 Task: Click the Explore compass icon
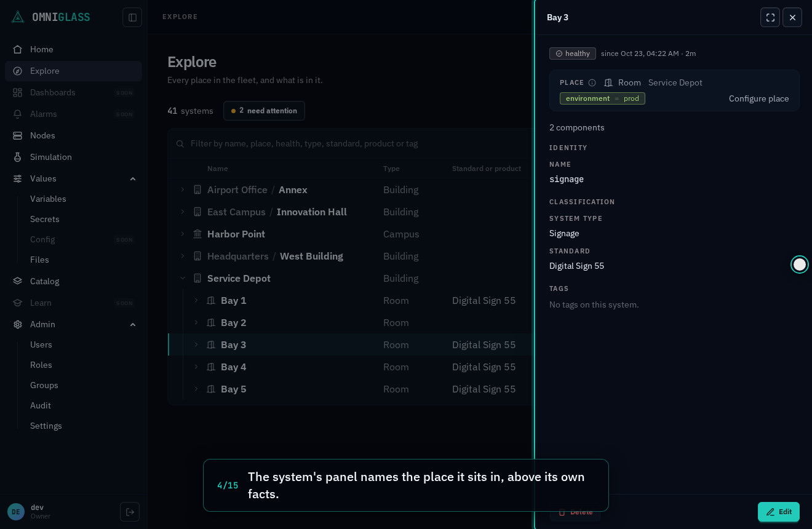pyautogui.click(x=18, y=71)
